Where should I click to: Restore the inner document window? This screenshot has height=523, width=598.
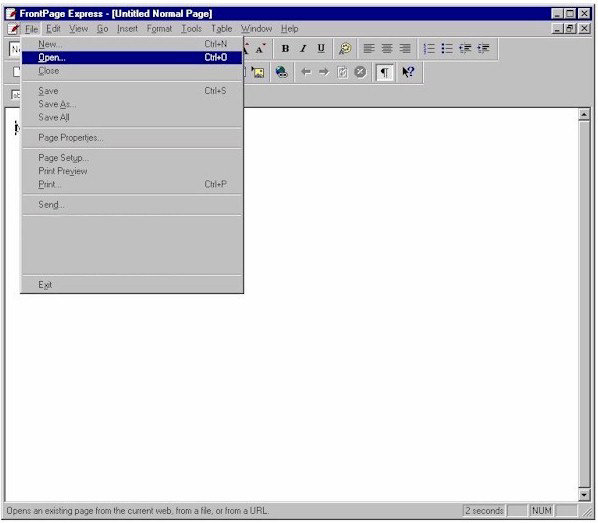(x=571, y=29)
